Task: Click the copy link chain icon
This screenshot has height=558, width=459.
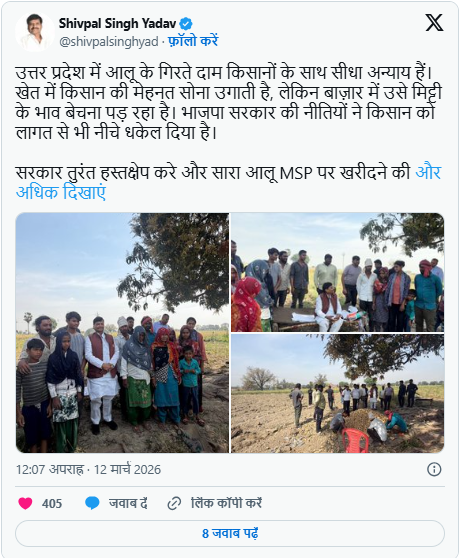Action: pyautogui.click(x=174, y=504)
